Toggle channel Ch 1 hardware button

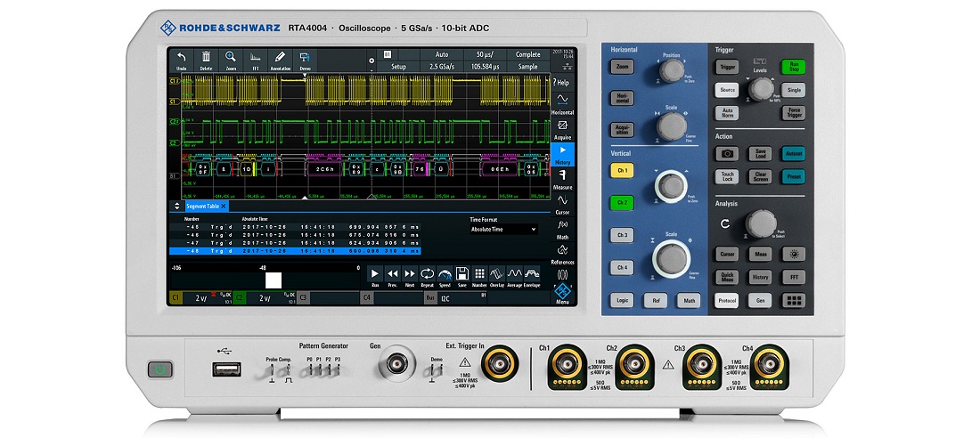(x=623, y=170)
